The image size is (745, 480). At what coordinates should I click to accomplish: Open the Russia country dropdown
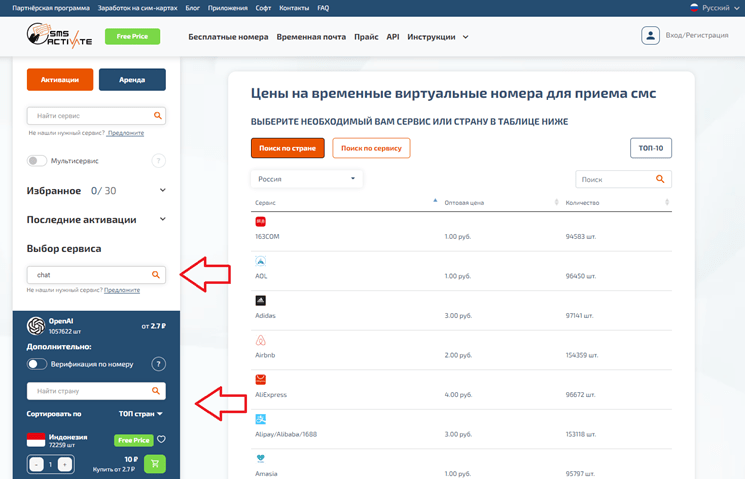tap(306, 179)
